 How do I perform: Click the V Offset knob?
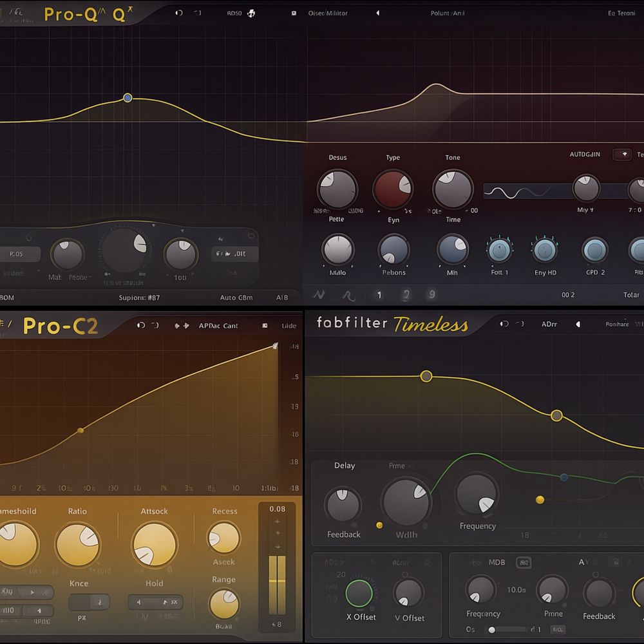pos(408,592)
